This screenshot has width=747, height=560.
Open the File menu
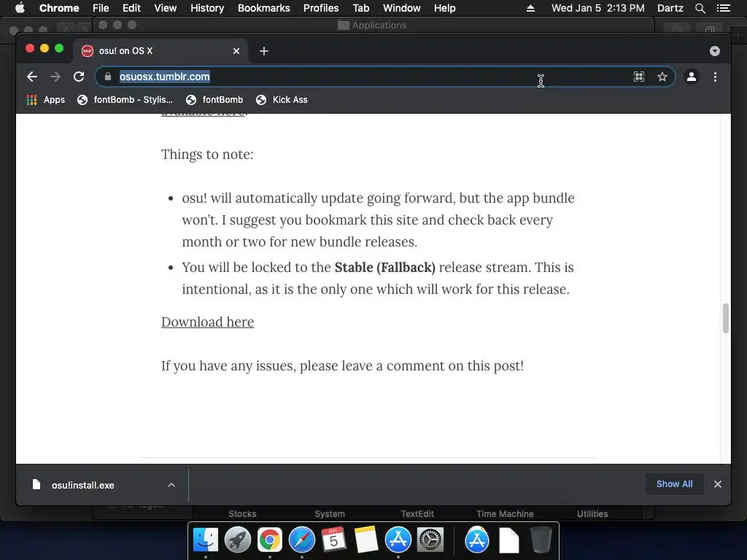(x=101, y=8)
